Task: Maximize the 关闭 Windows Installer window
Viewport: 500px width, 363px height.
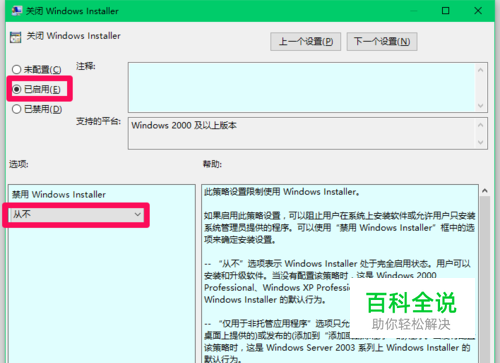Action: [x=446, y=11]
